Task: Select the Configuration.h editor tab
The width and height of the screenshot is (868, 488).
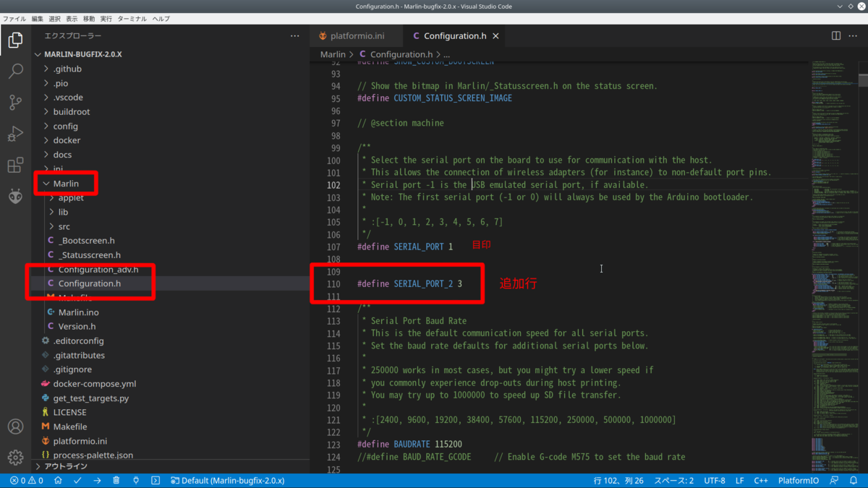Action: click(455, 35)
